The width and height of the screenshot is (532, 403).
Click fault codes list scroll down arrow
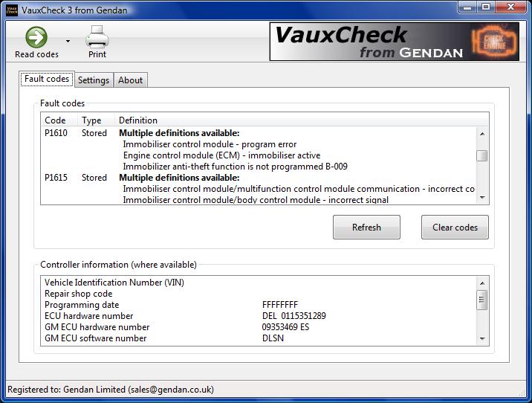click(482, 198)
